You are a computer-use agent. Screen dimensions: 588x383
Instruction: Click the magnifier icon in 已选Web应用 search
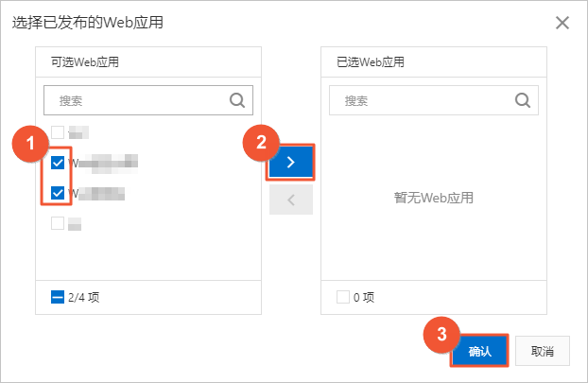pyautogui.click(x=523, y=100)
